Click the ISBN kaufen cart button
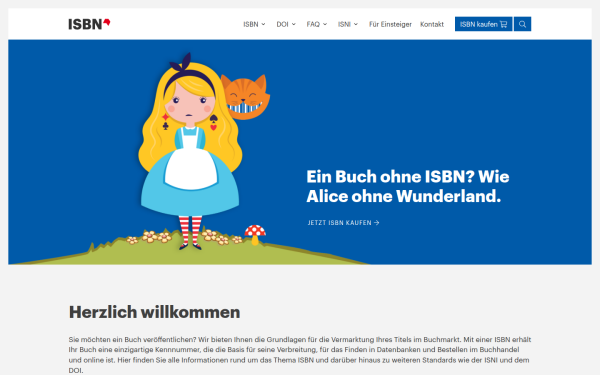Image resolution: width=600 pixels, height=375 pixels. pyautogui.click(x=483, y=24)
